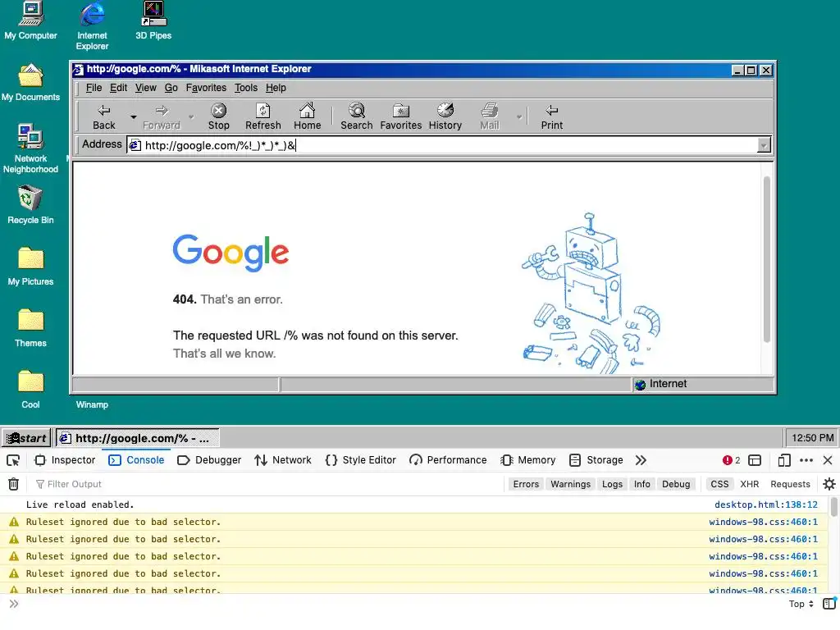The height and width of the screenshot is (630, 840).
Task: Select the Internet Explorer desktop icon
Action: (92, 25)
